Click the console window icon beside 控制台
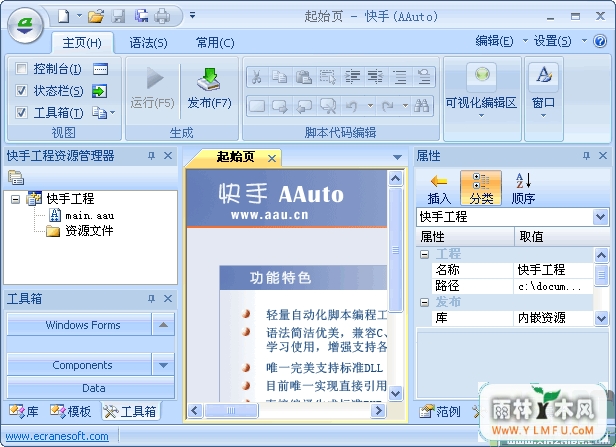 pyautogui.click(x=101, y=69)
